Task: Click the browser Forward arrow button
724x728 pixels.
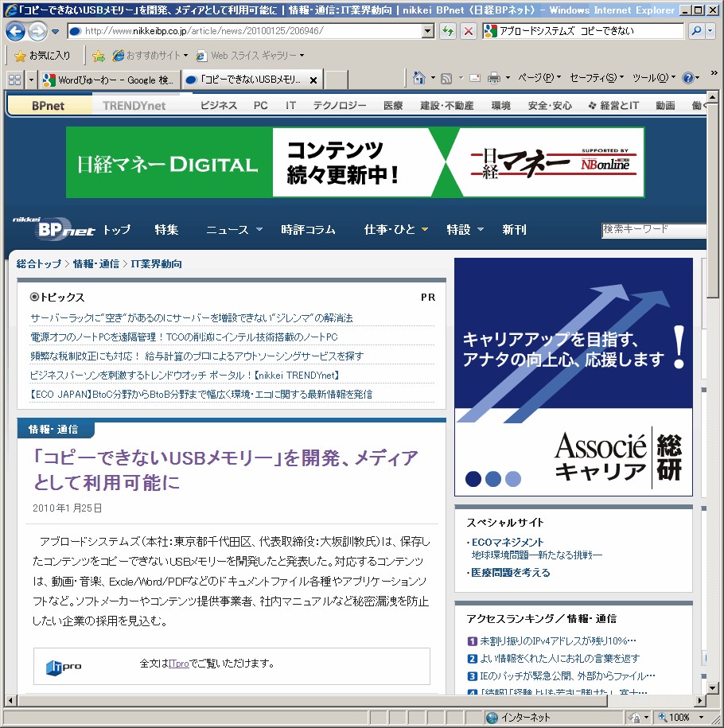Action: [x=37, y=31]
